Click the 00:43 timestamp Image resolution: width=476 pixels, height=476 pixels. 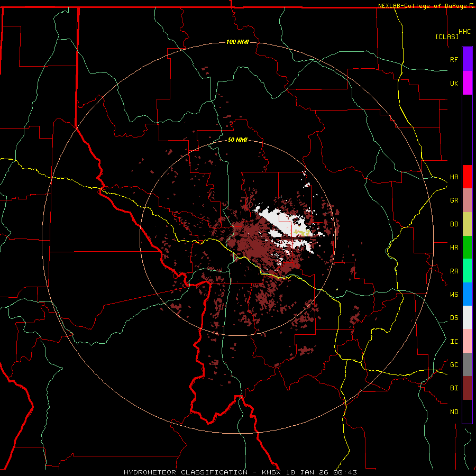click(346, 472)
